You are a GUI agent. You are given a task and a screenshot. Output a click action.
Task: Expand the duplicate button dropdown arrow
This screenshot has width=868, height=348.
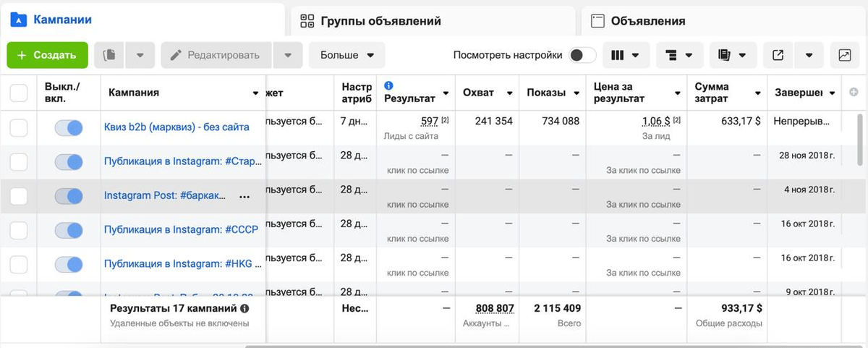[x=140, y=55]
